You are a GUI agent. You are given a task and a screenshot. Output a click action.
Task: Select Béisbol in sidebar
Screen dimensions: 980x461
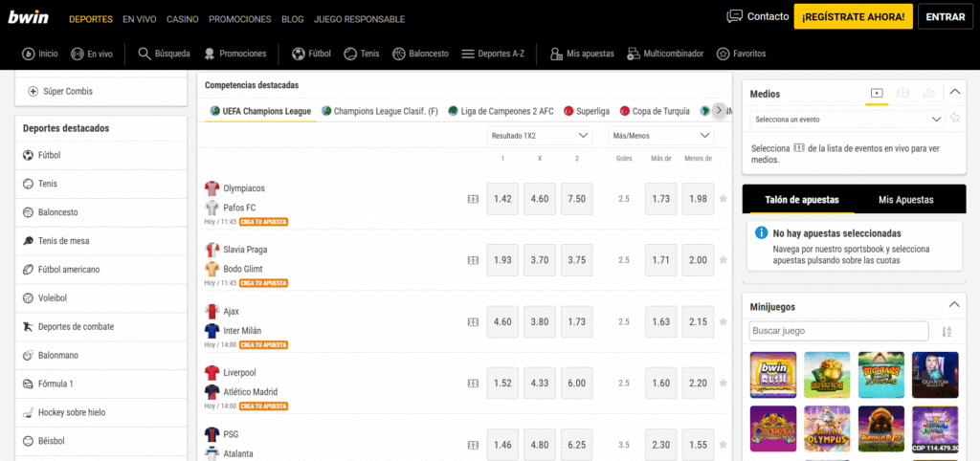point(101,440)
